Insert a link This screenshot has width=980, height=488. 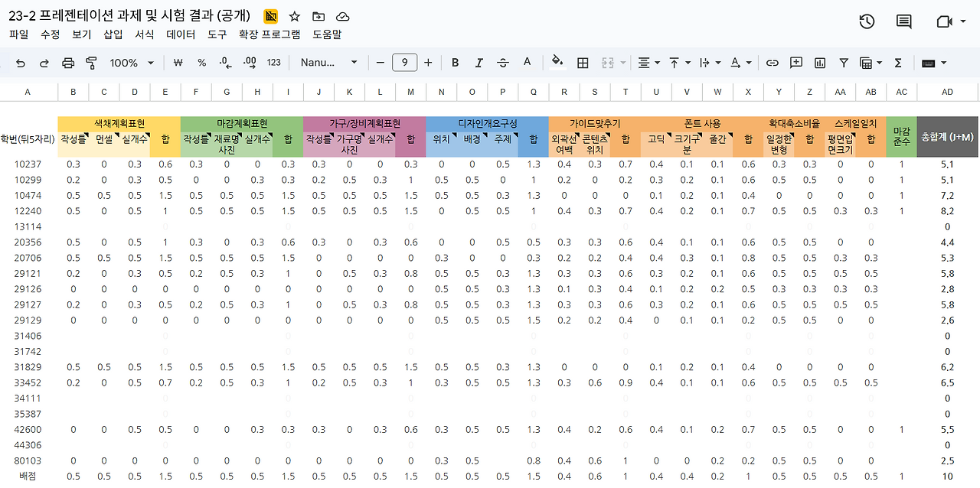click(x=773, y=63)
